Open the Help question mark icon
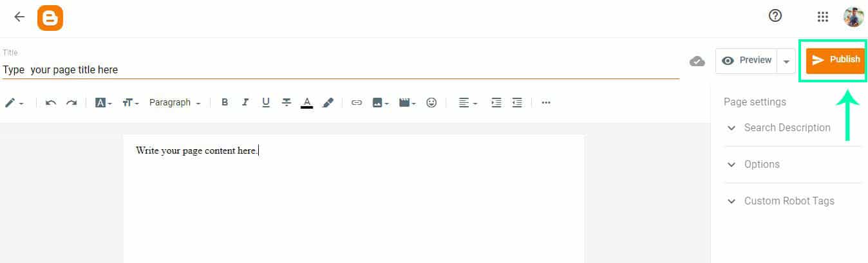This screenshot has height=263, width=868. point(775,17)
